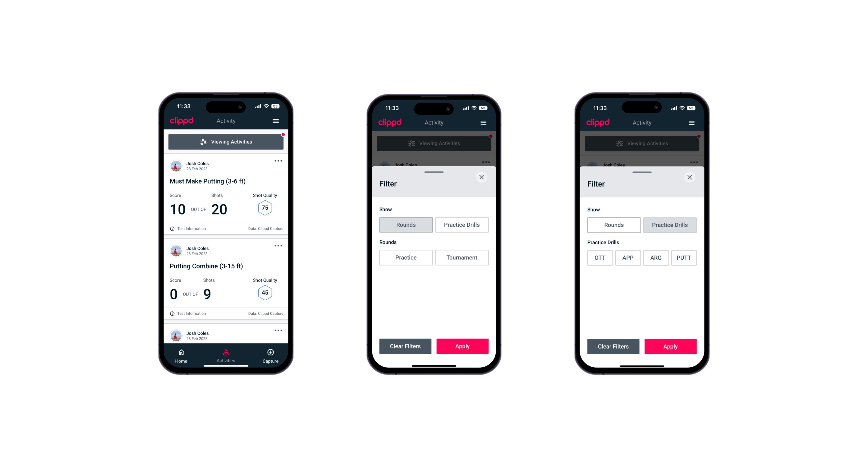Select the Activities tab in navigation
Viewport: 868px width, 467px height.
227,355
